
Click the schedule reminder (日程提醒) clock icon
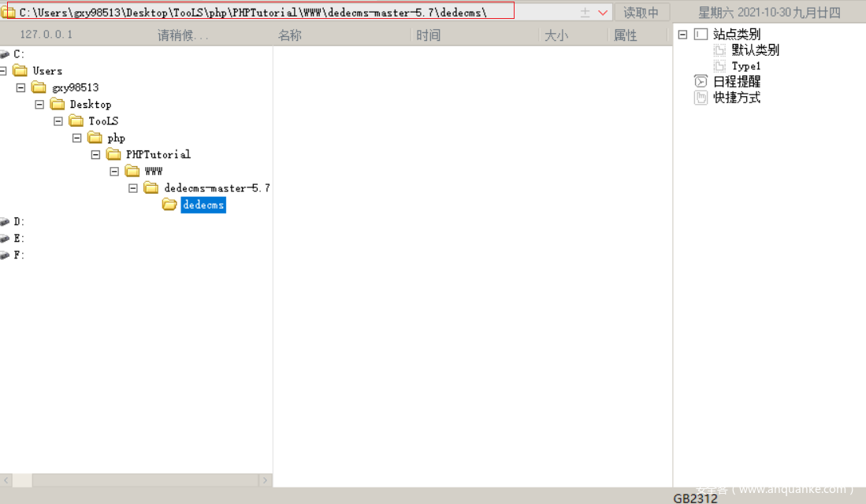click(701, 81)
